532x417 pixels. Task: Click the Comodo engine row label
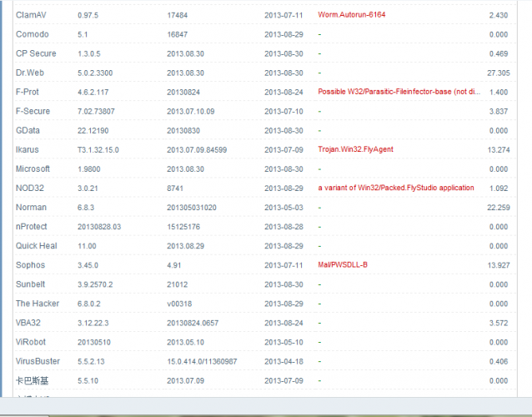[32, 34]
